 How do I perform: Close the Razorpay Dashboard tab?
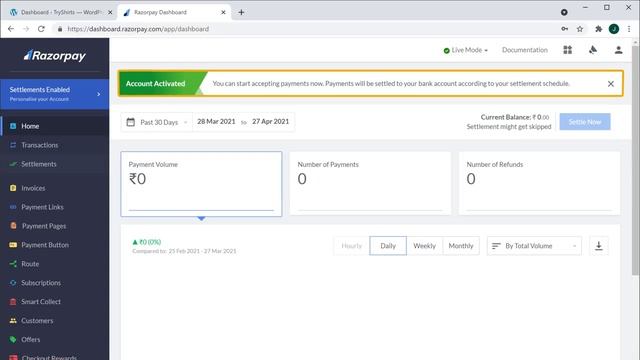click(223, 12)
